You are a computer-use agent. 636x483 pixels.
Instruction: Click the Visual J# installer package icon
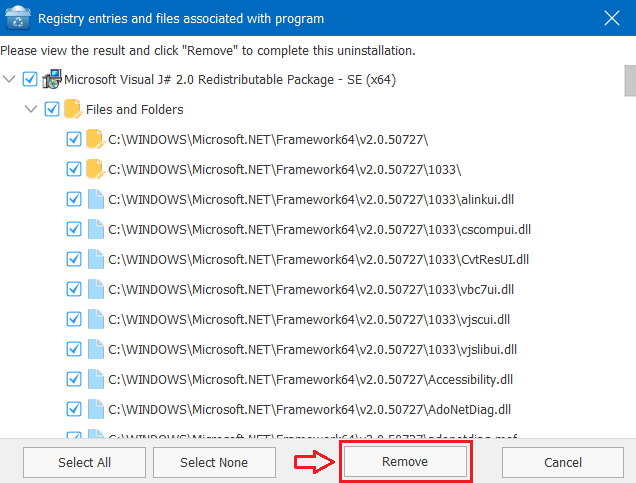click(52, 79)
